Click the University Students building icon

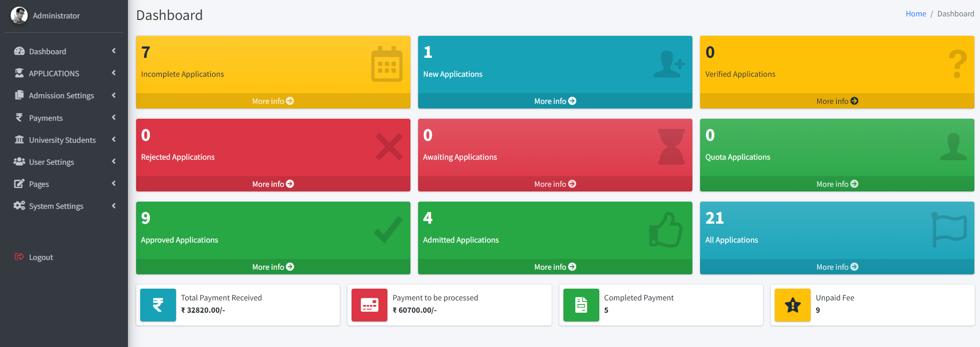19,140
